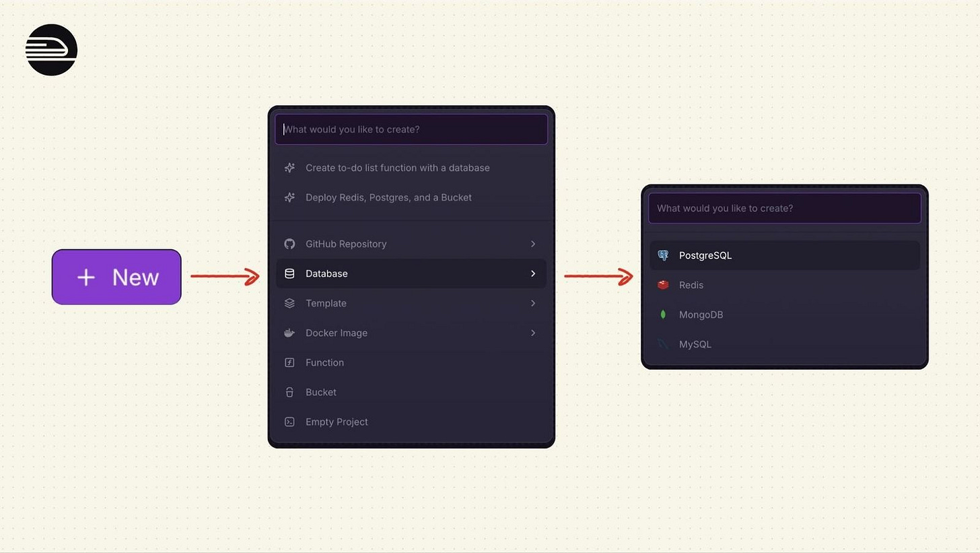Select MySQL database
This screenshot has width=980, height=553.
784,344
